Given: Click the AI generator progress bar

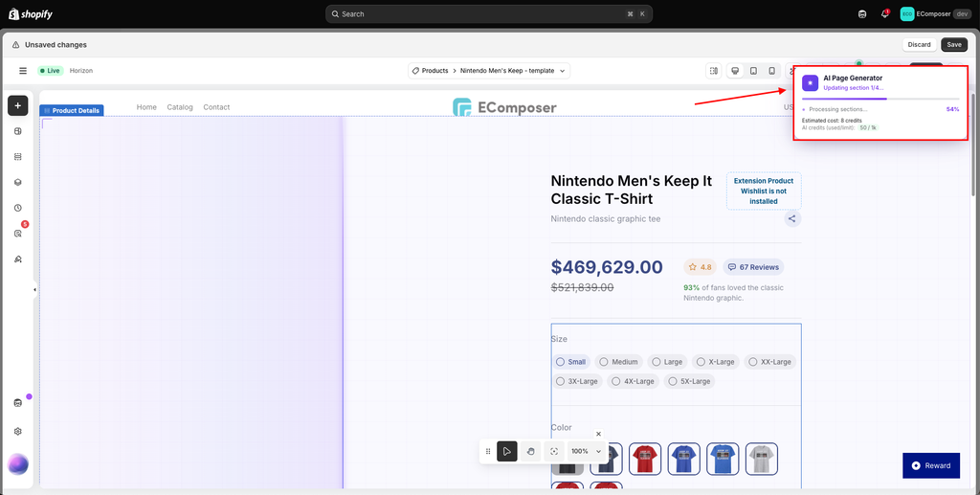Looking at the screenshot, I should 880,99.
